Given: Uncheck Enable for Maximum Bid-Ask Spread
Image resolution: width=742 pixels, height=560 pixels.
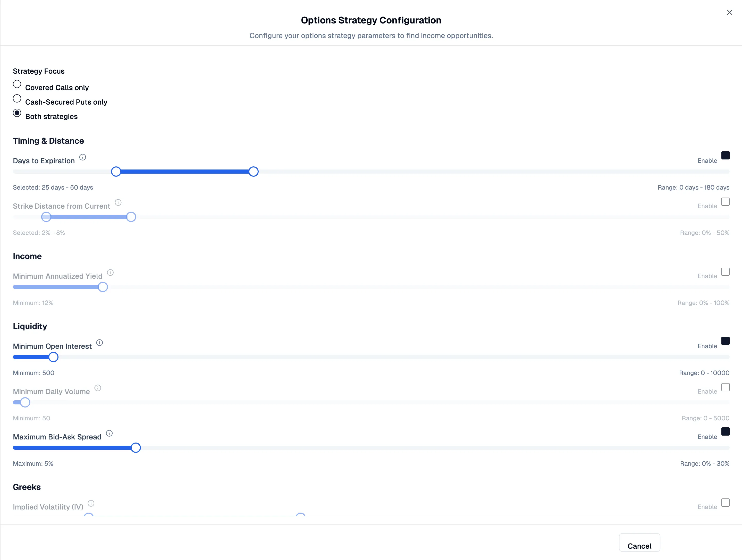Looking at the screenshot, I should tap(725, 431).
